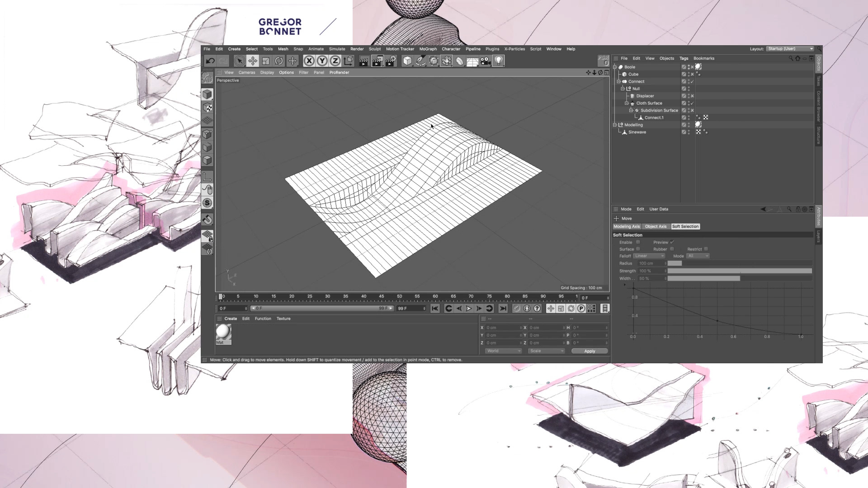Click Render View clapperboard icon
The width and height of the screenshot is (868, 488).
tap(364, 61)
